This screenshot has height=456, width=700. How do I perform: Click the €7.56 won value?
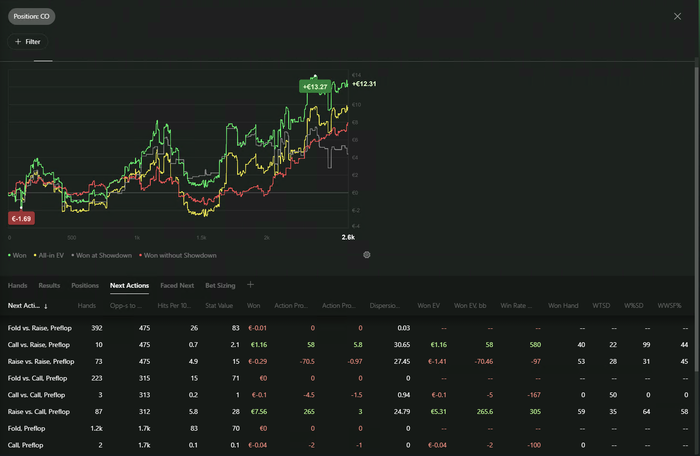pyautogui.click(x=259, y=412)
